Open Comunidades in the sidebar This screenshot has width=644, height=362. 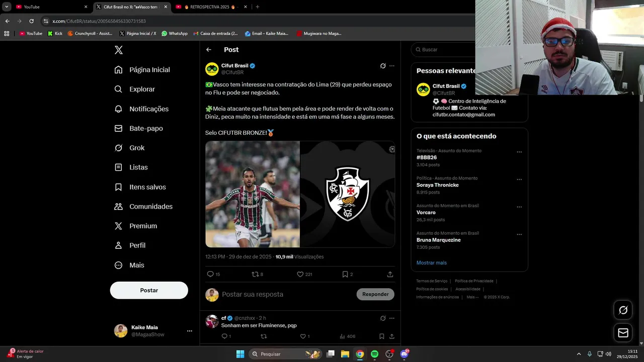tap(143, 206)
